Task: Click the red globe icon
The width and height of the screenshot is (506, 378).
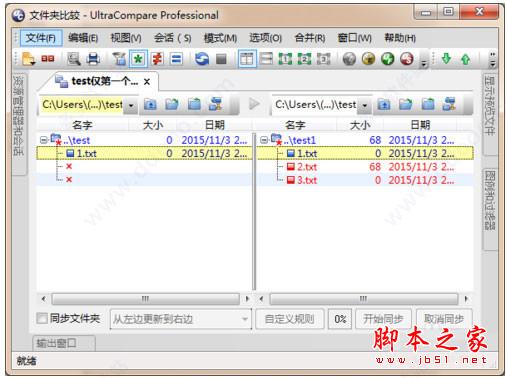Action: click(407, 59)
